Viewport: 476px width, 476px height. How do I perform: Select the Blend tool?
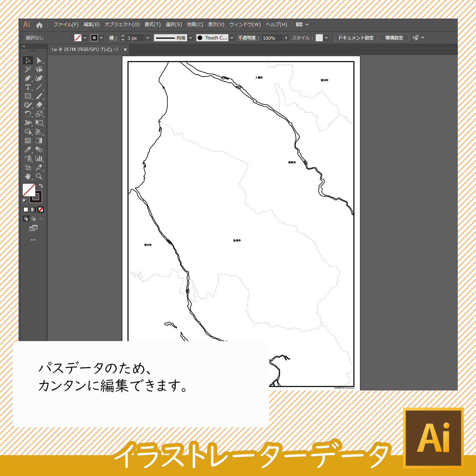[39, 149]
